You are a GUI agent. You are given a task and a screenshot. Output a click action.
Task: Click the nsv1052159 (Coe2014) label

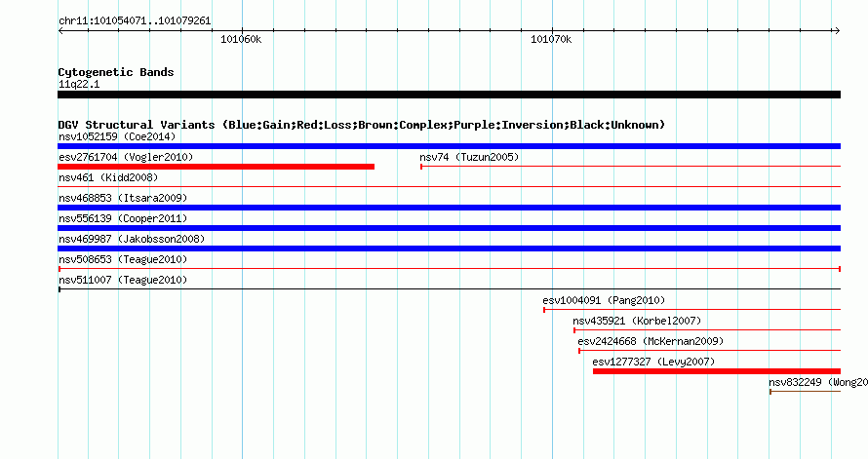[x=117, y=136]
